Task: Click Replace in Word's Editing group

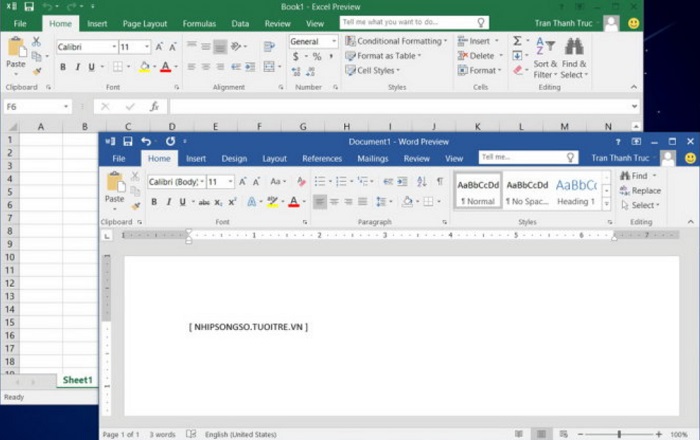Action: [640, 191]
